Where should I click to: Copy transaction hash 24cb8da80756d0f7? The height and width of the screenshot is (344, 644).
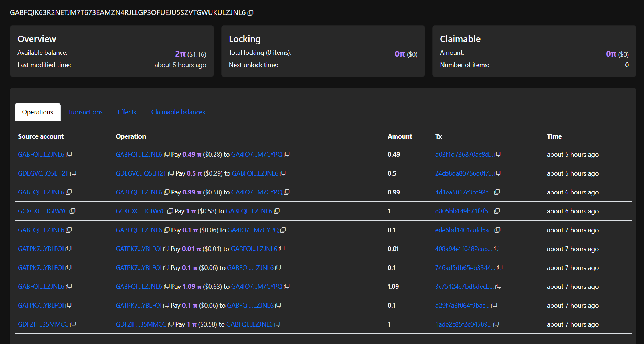[498, 173]
